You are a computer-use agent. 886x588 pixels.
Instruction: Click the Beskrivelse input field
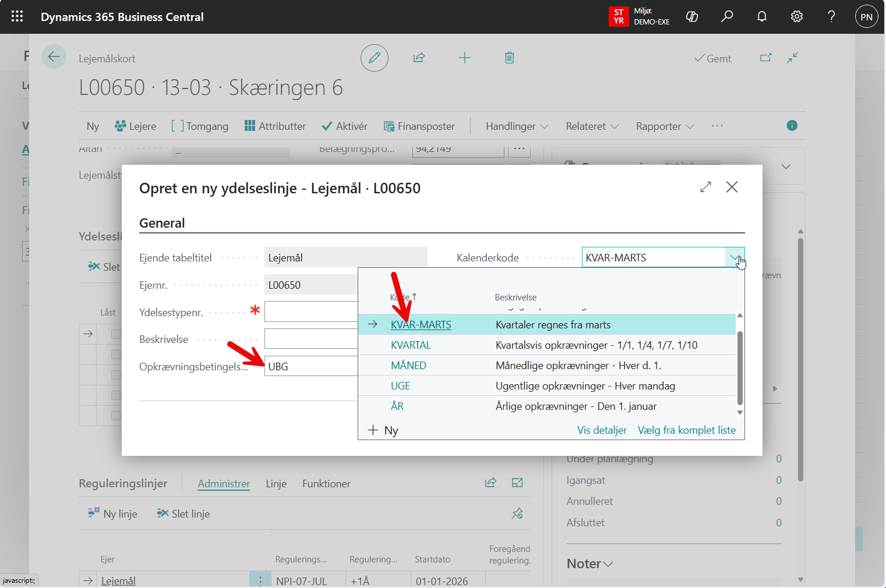tap(311, 339)
